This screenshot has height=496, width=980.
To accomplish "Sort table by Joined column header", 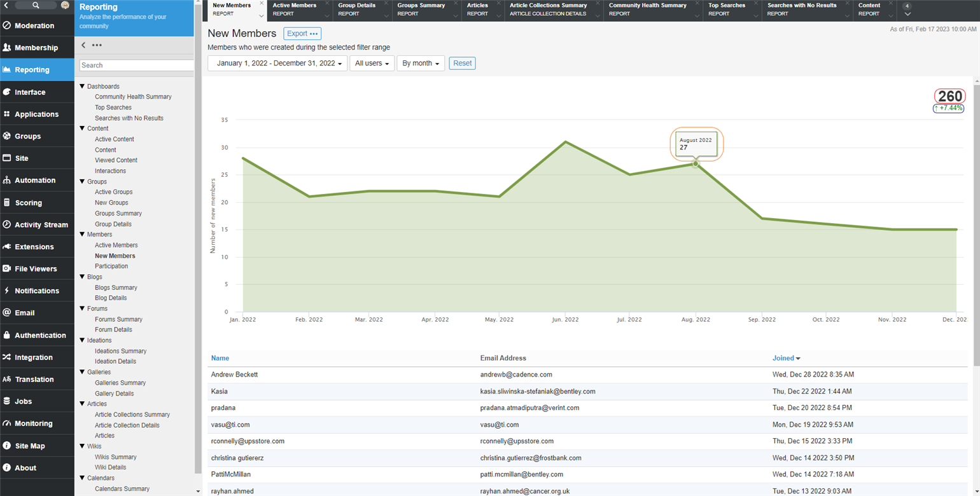I will coord(787,358).
